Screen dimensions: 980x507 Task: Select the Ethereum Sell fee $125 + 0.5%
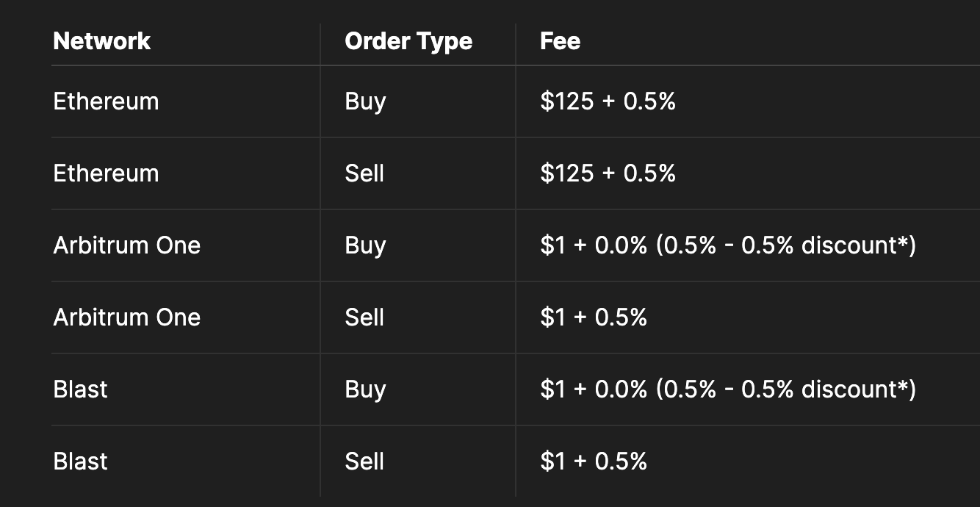point(608,173)
